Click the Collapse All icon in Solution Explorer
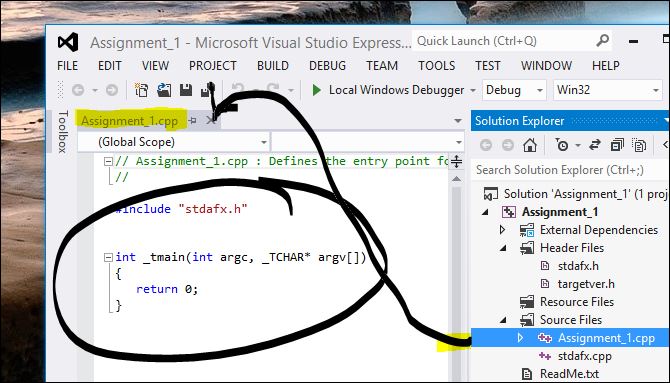Screen dimensions: 670x383 [617, 145]
